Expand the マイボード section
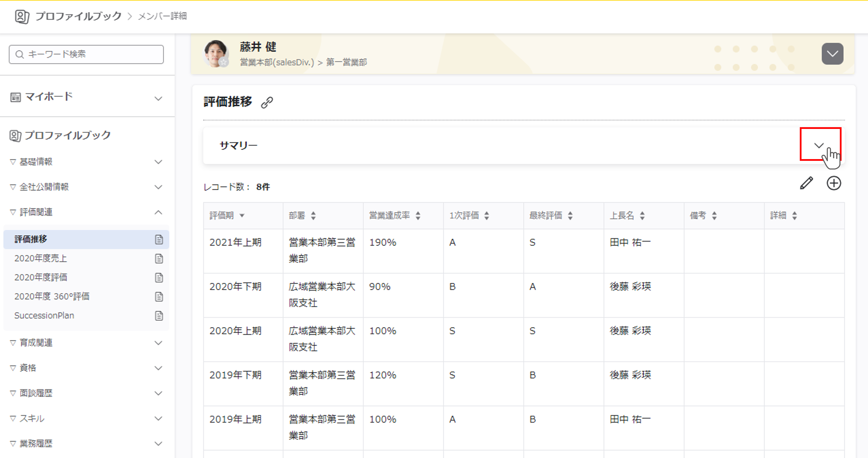The height and width of the screenshot is (458, 868). 158,98
